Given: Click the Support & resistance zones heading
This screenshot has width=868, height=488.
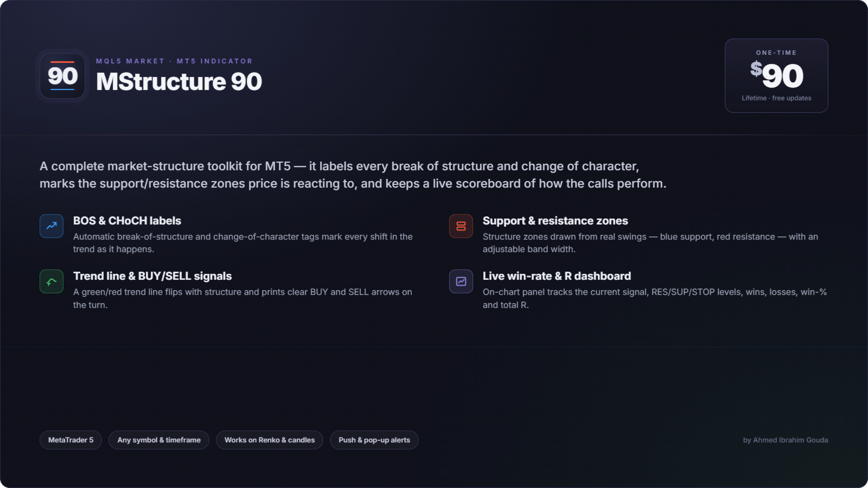Looking at the screenshot, I should point(556,221).
